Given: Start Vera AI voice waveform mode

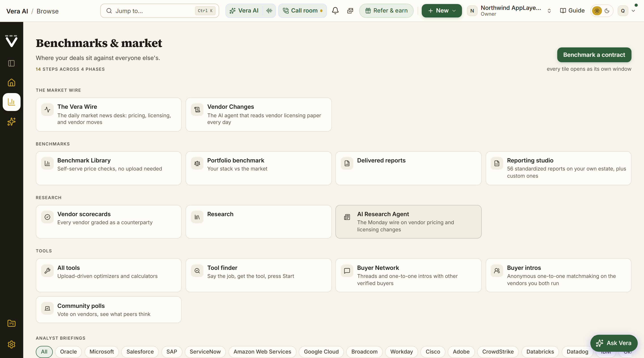Looking at the screenshot, I should (269, 11).
